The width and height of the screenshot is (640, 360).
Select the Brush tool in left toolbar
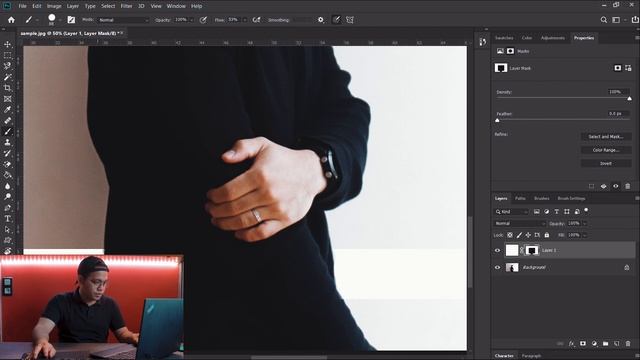(x=7, y=131)
